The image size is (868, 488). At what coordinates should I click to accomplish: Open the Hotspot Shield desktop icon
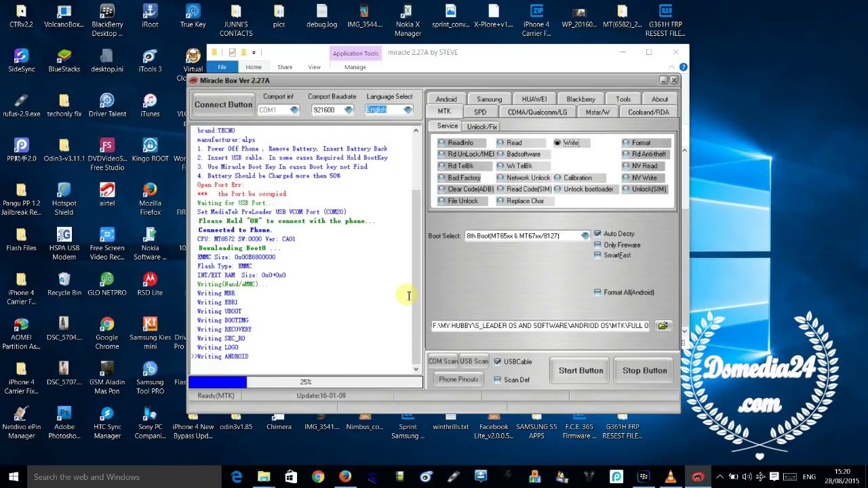tap(64, 199)
